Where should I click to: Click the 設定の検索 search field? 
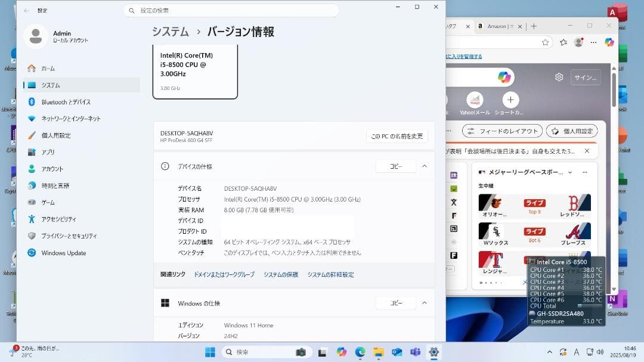[233, 10]
